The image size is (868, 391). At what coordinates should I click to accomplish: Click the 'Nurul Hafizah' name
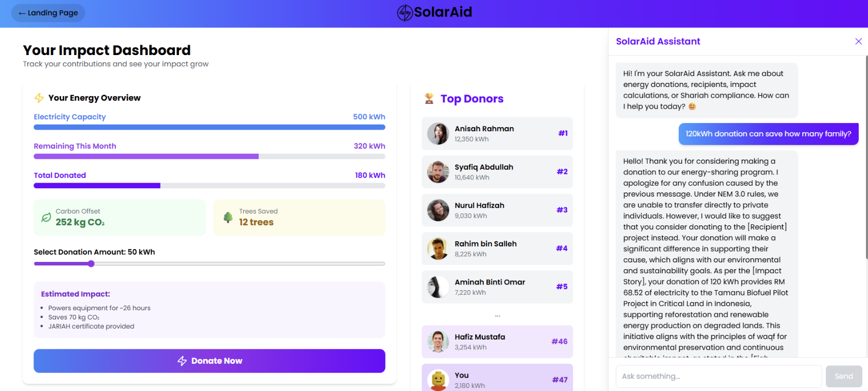click(479, 205)
